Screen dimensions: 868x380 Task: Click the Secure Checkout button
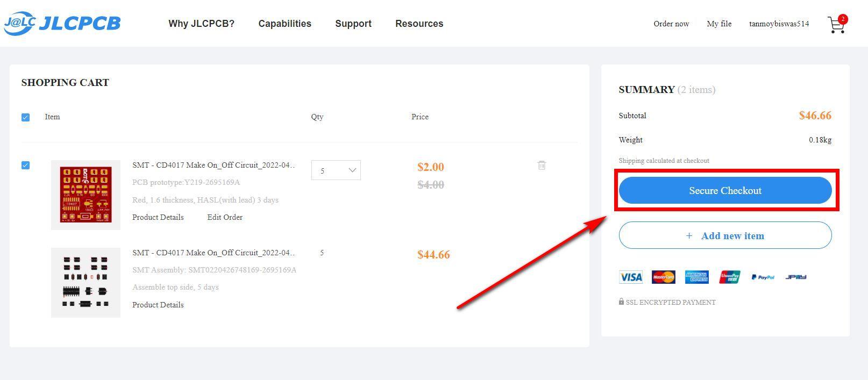click(x=725, y=190)
